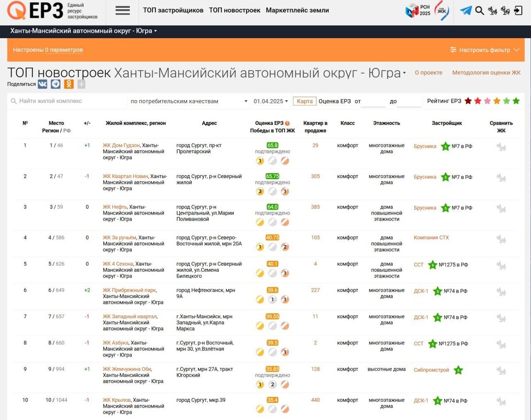Click silver medal in Жемчужина Оби row
Viewport: 531px width, 420px height.
pyautogui.click(x=273, y=384)
